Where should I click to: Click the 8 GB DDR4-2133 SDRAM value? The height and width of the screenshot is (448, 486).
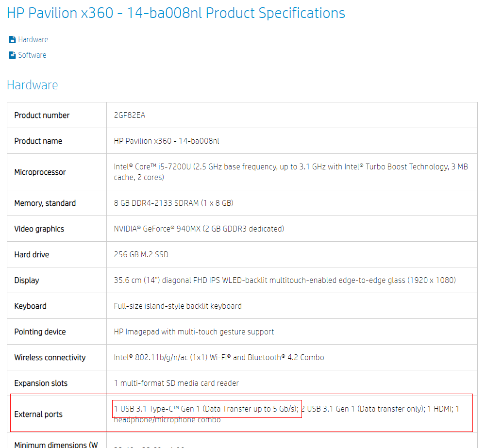point(173,203)
